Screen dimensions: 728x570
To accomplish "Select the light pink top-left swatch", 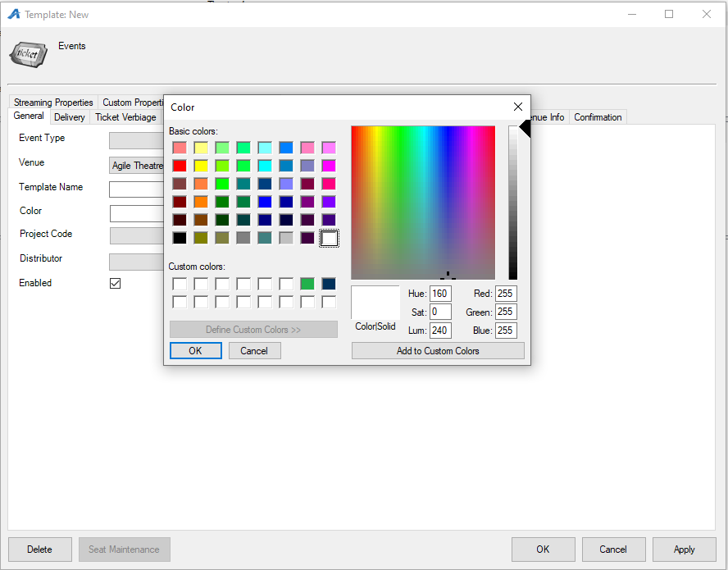I will pos(180,148).
